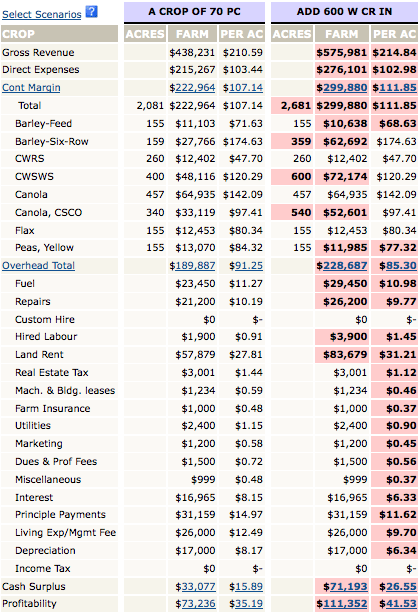Select the ADD 600 W CR IN header
Image resolution: width=420 pixels, height=614 pixels.
(x=344, y=12)
